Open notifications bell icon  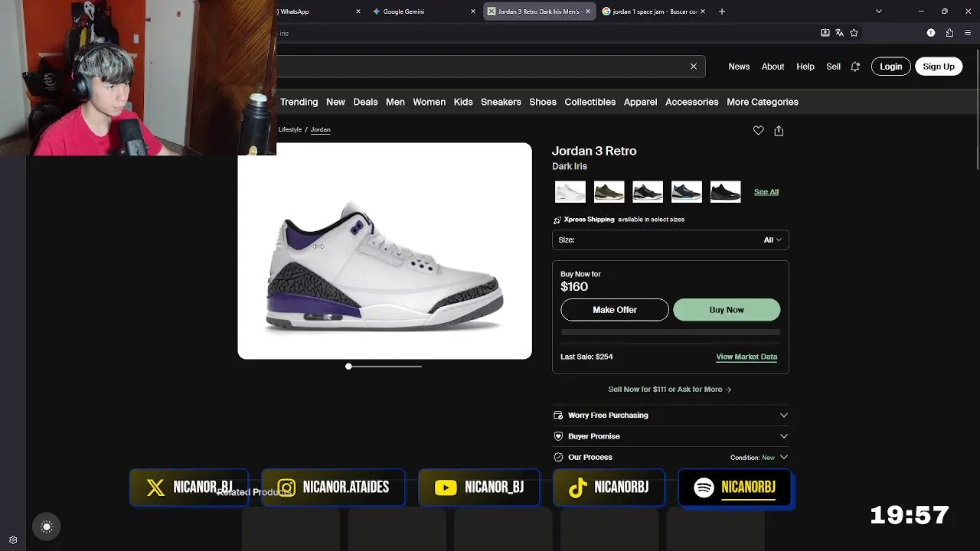[855, 67]
